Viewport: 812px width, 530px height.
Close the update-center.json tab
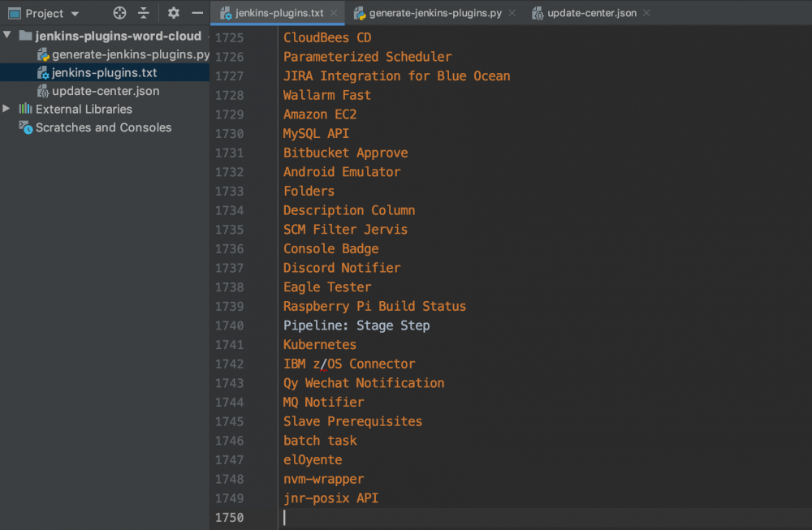point(646,13)
